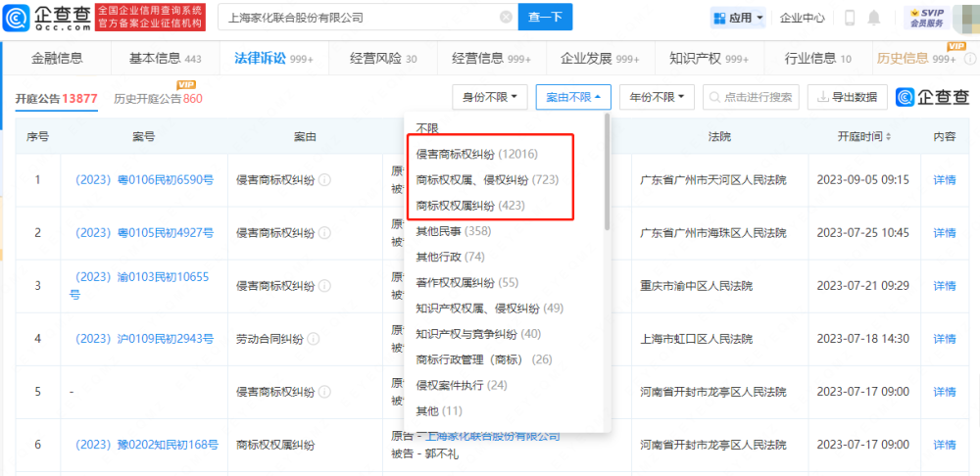Clear the search box text
This screenshot has width=980, height=476.
[x=507, y=18]
